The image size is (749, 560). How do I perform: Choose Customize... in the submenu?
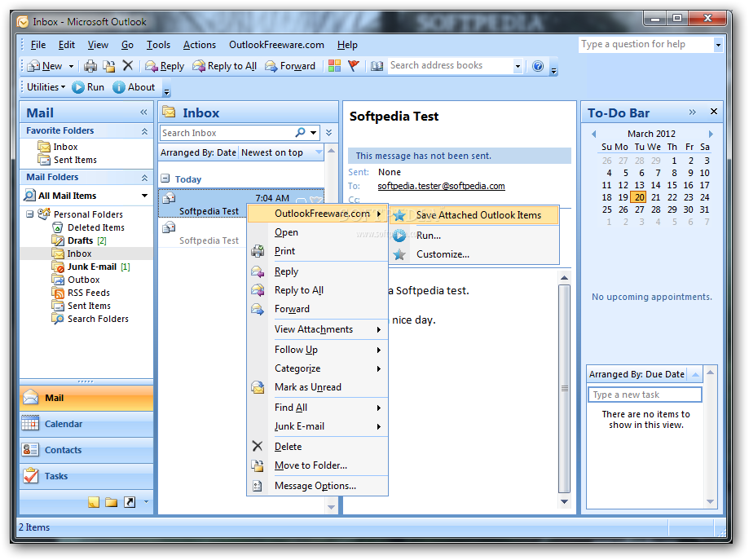point(474,254)
